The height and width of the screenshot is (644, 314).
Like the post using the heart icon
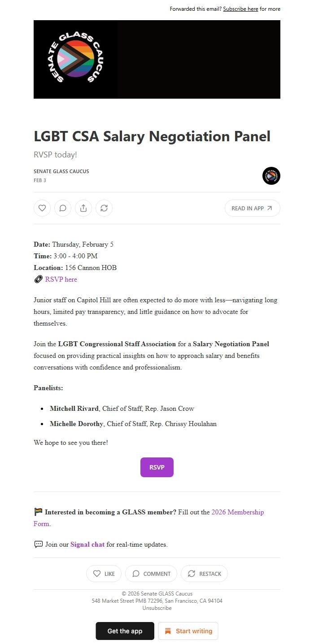42,208
